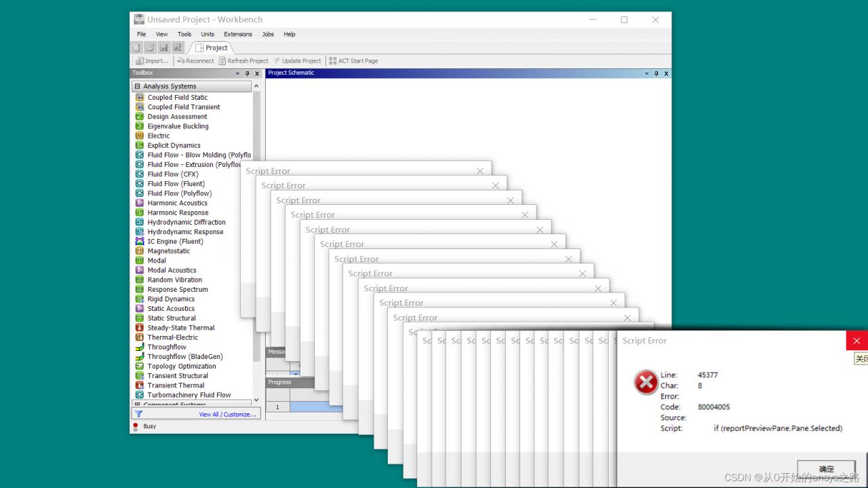
Task: Select Transient Thermal in Toolbox
Action: click(x=176, y=385)
